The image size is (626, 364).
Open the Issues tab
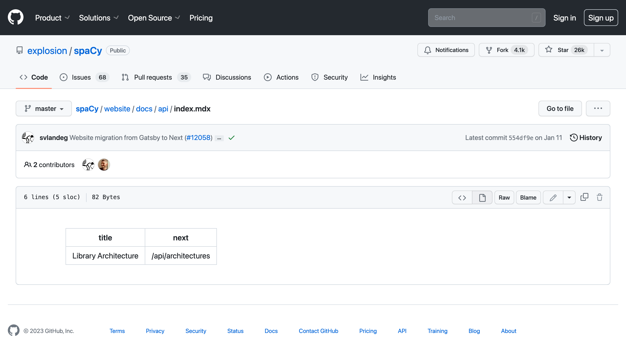[x=84, y=77]
